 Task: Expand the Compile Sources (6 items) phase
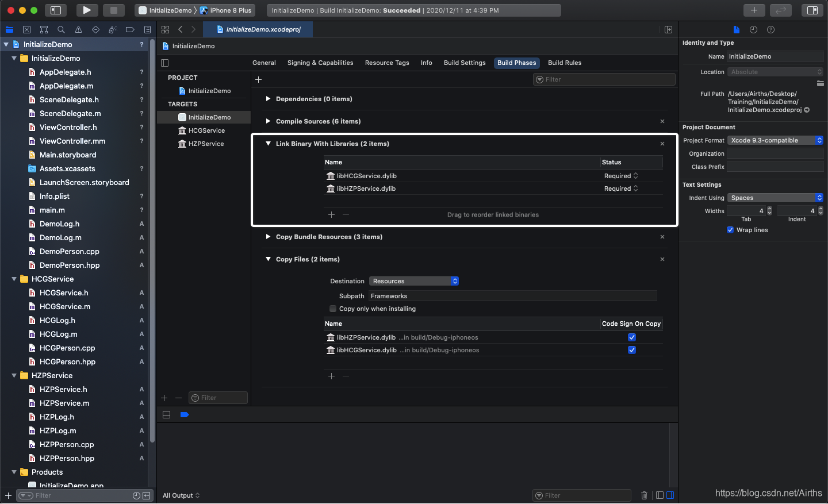point(268,121)
